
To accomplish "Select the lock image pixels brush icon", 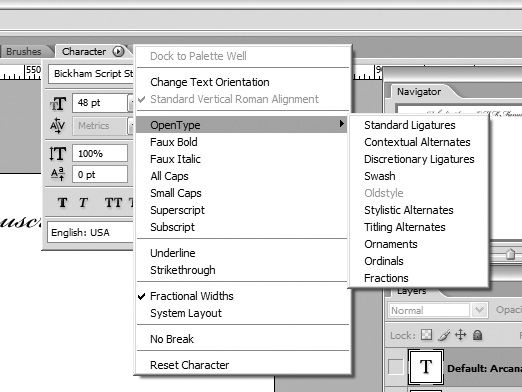I will (444, 335).
